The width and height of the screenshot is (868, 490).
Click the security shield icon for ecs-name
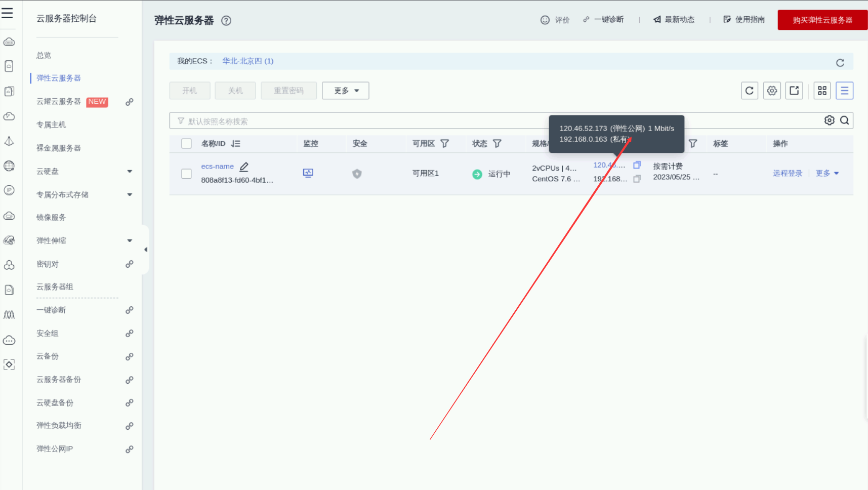[x=357, y=174]
